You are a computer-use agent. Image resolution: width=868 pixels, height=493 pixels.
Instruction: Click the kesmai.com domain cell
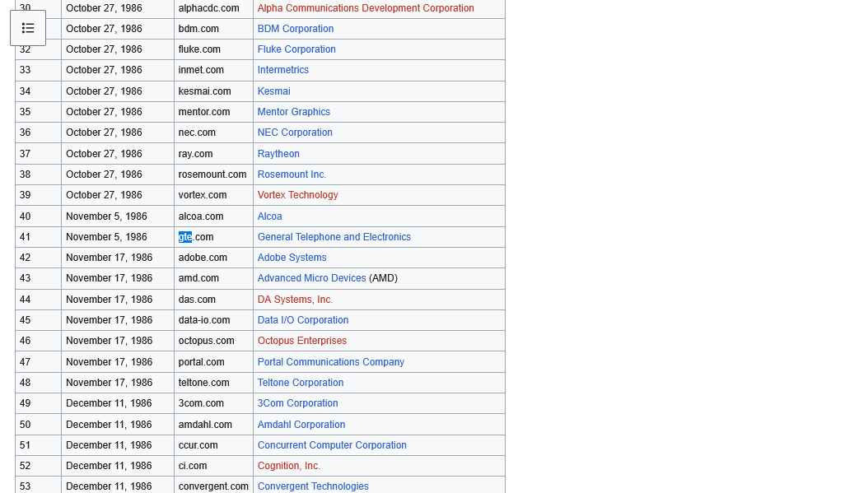213,91
